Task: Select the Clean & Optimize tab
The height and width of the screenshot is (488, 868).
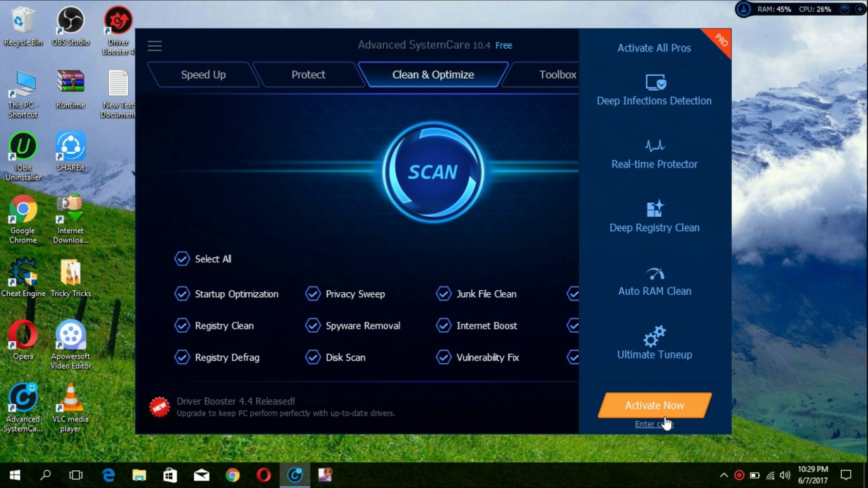Action: pyautogui.click(x=433, y=75)
